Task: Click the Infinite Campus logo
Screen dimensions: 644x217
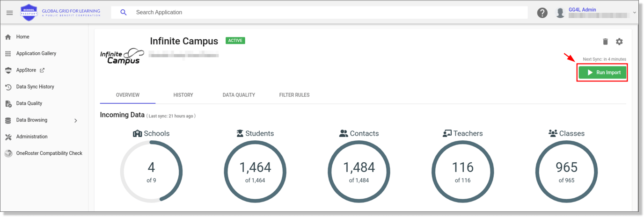Action: coord(122,56)
